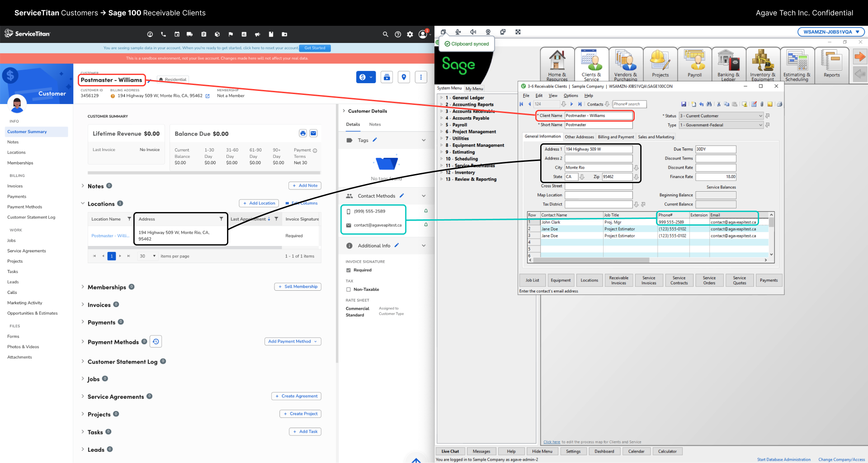Open the dispatch truck icon
868x463 pixels.
(x=190, y=34)
